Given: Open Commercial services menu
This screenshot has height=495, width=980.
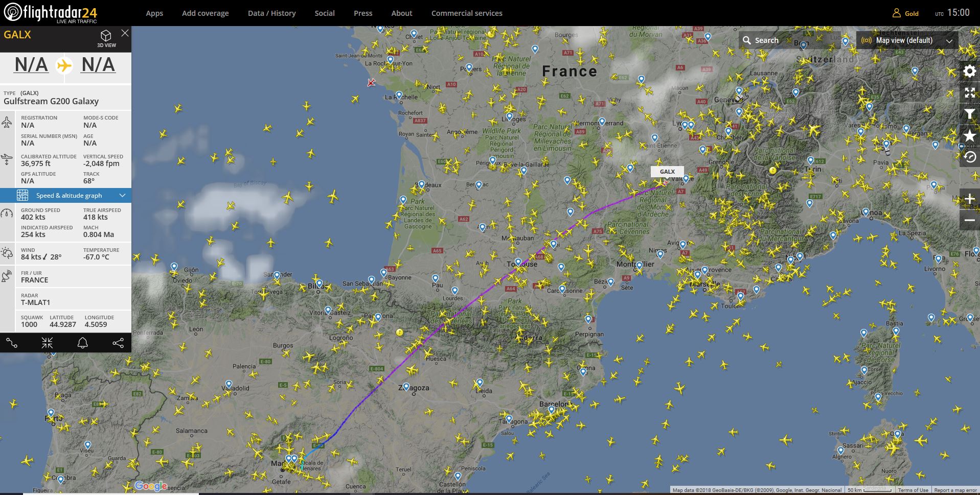Looking at the screenshot, I should pyautogui.click(x=467, y=13).
